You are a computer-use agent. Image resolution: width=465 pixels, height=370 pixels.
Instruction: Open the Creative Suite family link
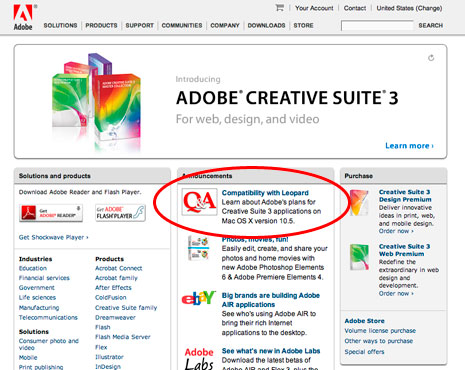coord(126,307)
